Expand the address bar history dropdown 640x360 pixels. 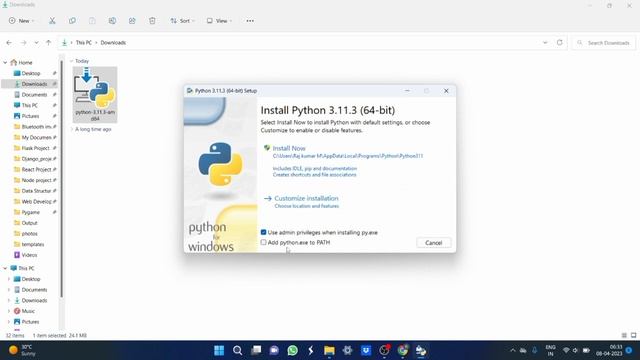point(545,42)
